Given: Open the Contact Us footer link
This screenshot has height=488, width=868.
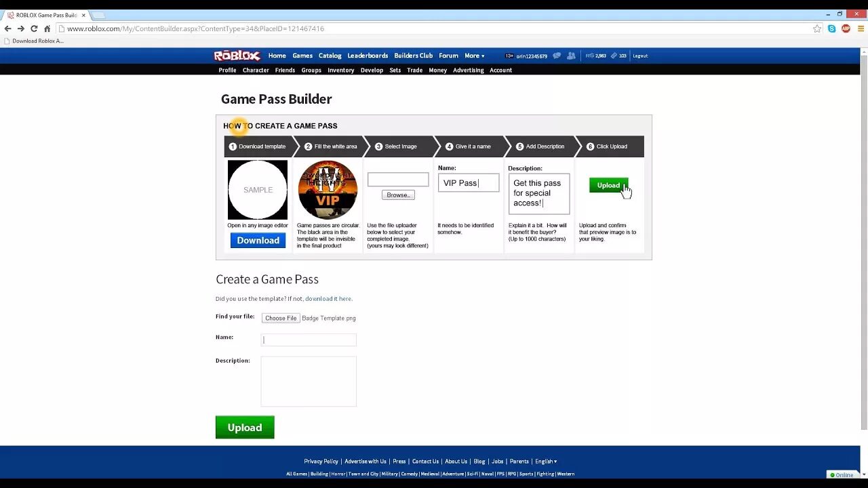Looking at the screenshot, I should click(x=425, y=461).
